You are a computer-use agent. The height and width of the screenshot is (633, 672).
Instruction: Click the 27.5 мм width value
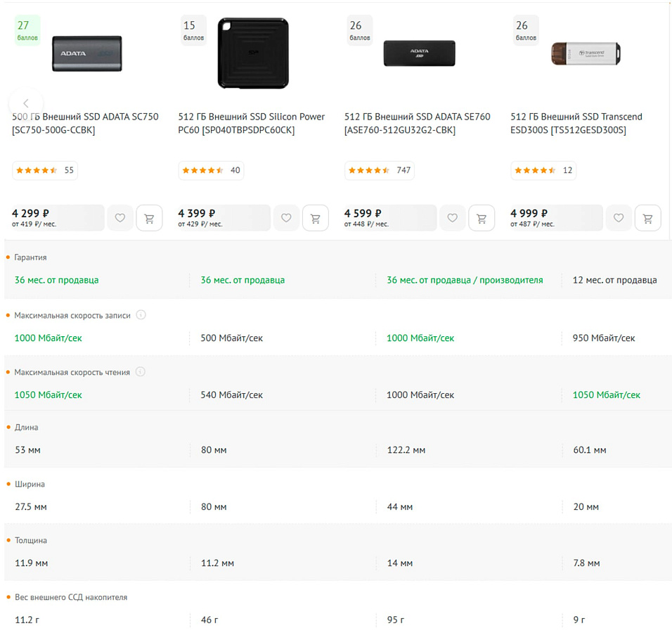click(x=30, y=506)
